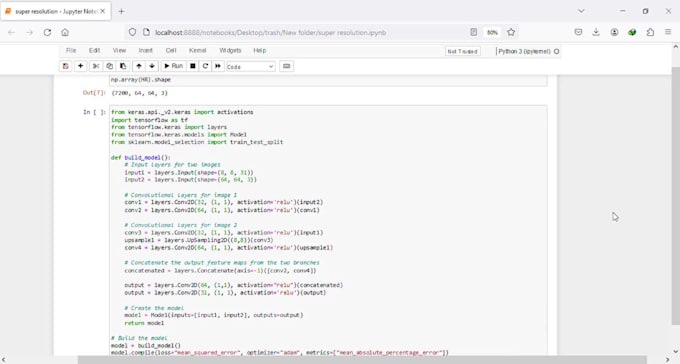Save notebook with the floppy disk icon
This screenshot has height=364, width=680.
(65, 66)
